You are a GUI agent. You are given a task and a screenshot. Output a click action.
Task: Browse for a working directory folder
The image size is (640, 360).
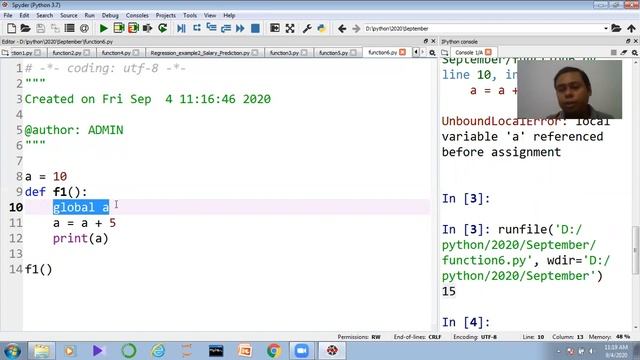[x=616, y=28]
